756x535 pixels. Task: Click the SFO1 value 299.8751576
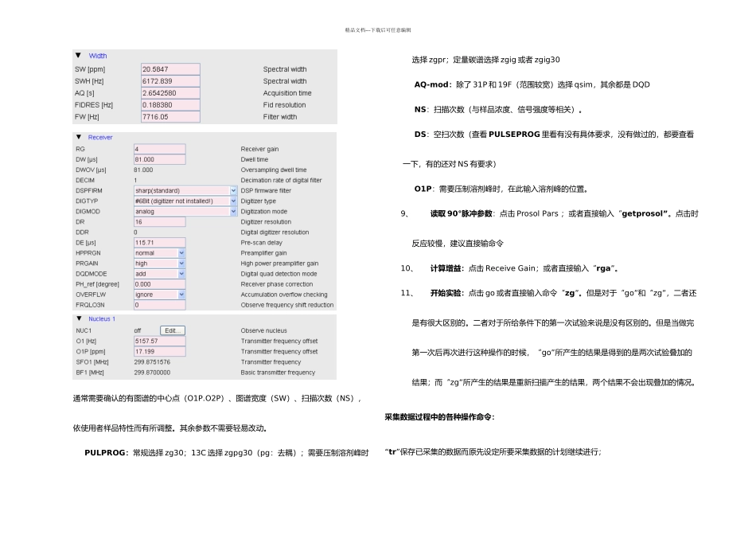pyautogui.click(x=152, y=361)
